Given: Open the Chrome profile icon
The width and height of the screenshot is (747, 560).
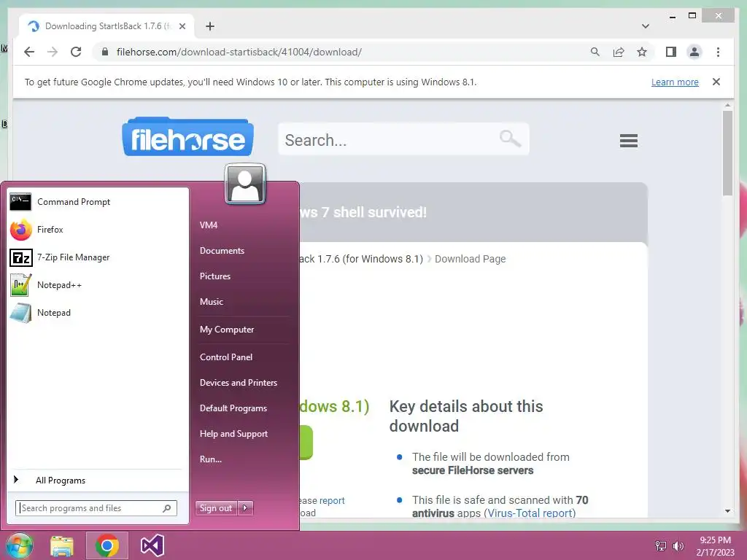Looking at the screenshot, I should pyautogui.click(x=694, y=52).
